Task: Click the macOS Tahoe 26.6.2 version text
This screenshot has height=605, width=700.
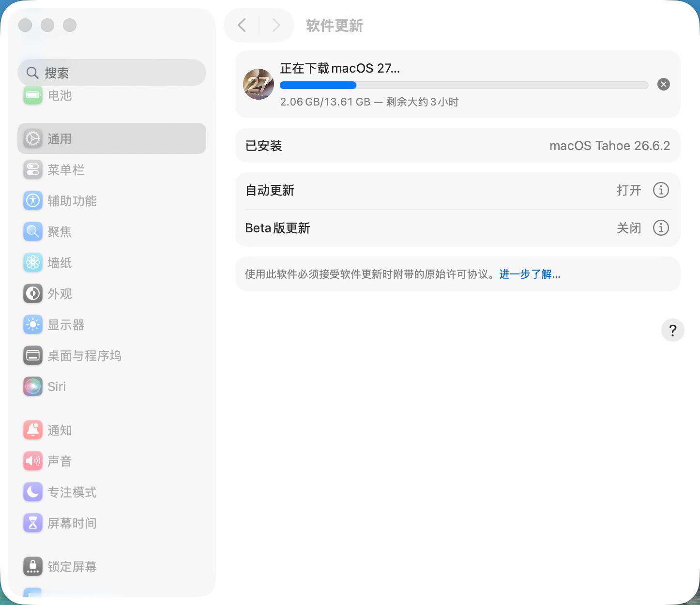Action: (609, 146)
